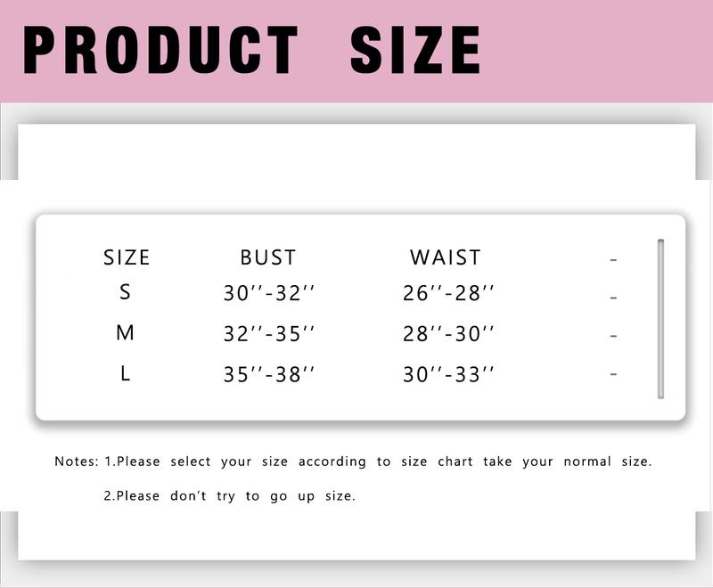Click the bust value 30''-32''
The width and height of the screenshot is (713, 588).
click(269, 293)
